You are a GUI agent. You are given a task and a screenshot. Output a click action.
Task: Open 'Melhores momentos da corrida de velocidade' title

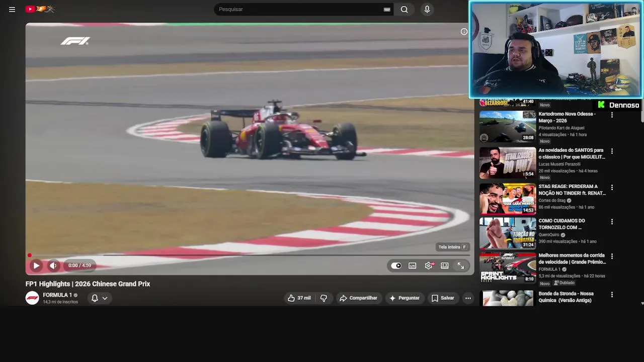pyautogui.click(x=572, y=258)
